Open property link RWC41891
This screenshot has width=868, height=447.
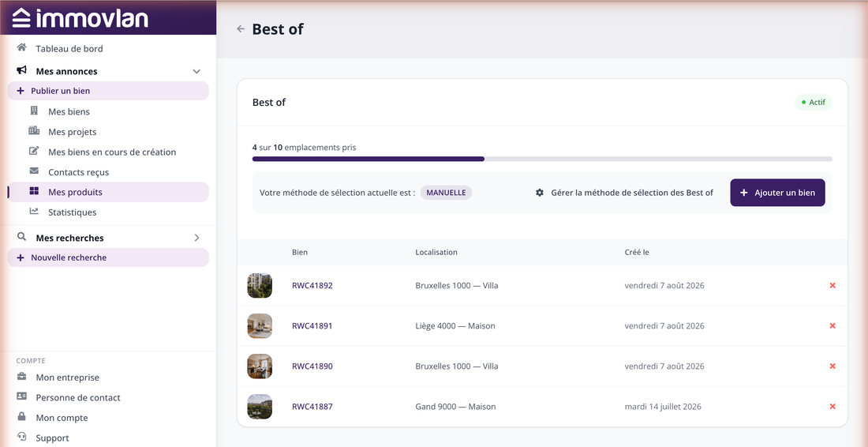(312, 325)
